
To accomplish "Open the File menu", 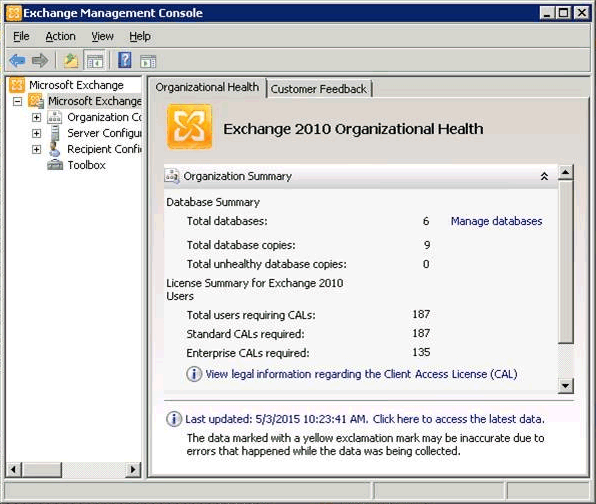I will pos(21,36).
